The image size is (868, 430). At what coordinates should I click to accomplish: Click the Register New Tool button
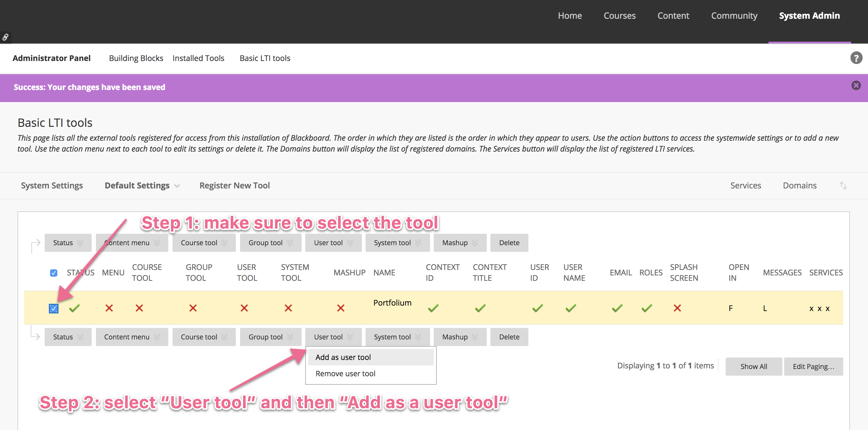coord(235,185)
